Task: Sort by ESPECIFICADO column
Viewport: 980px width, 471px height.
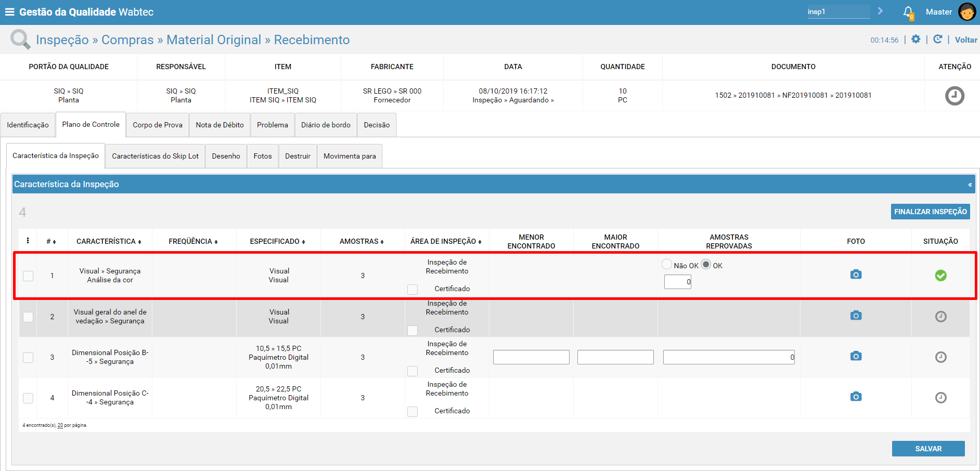Action: (x=277, y=241)
